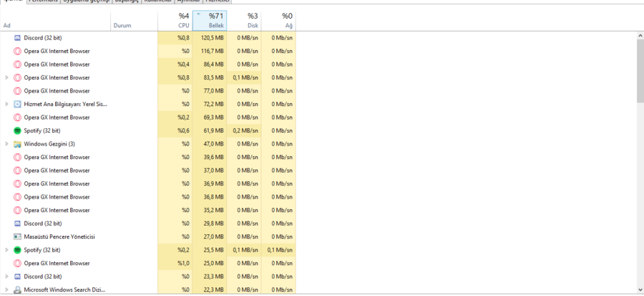Click the Microsoft Windows Search icon
This screenshot has height=296, width=644.
click(x=18, y=290)
